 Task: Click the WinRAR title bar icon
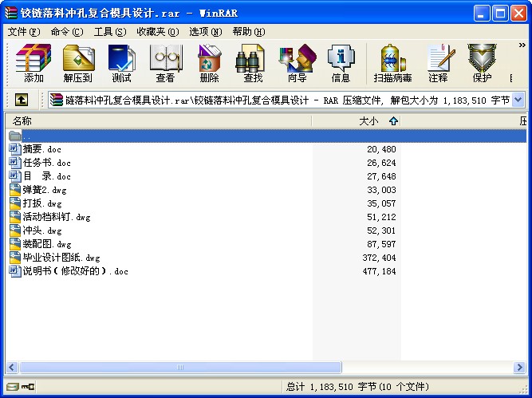(11, 14)
